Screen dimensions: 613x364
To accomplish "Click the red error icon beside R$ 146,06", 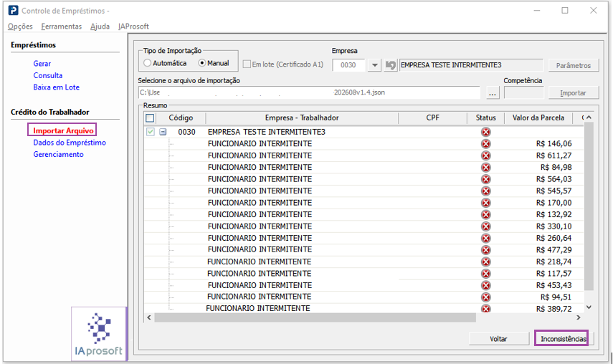I will (x=485, y=144).
